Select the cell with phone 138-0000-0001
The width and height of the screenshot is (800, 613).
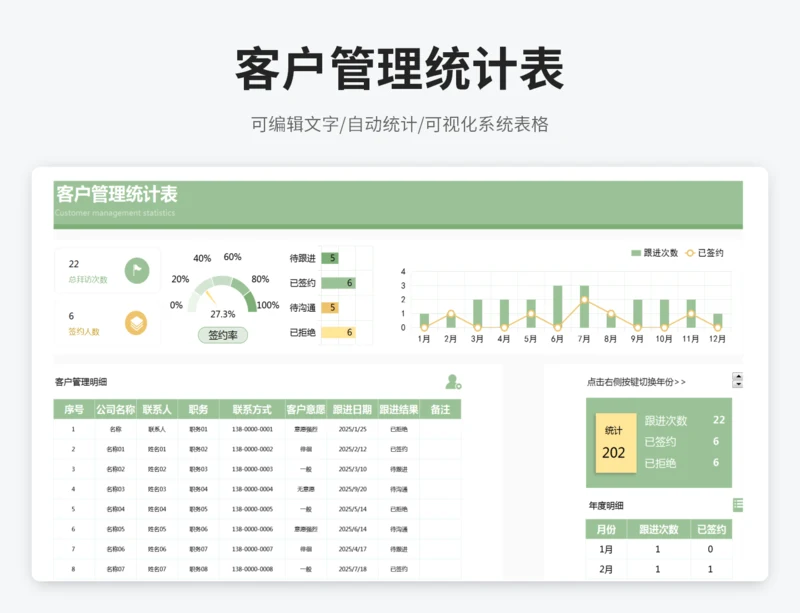(252, 429)
